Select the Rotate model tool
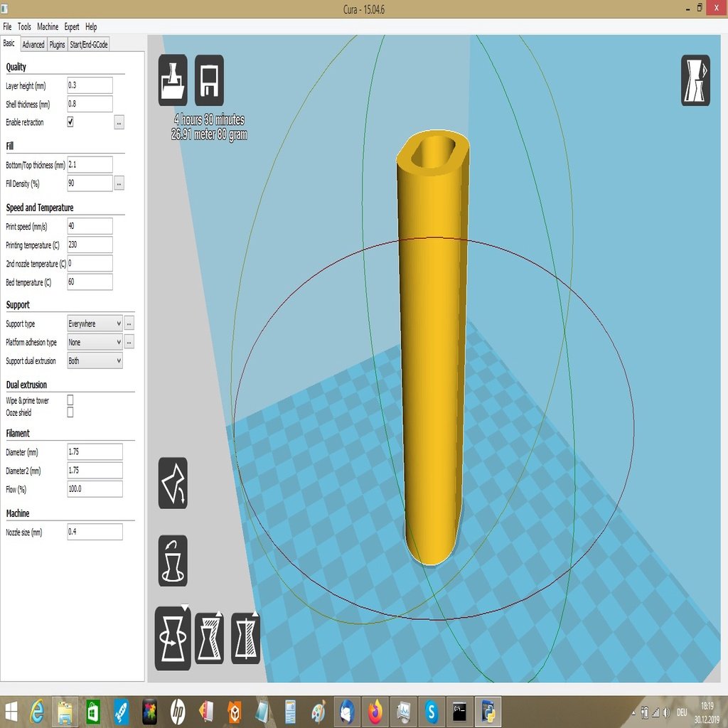The height and width of the screenshot is (728, 728). click(x=173, y=638)
